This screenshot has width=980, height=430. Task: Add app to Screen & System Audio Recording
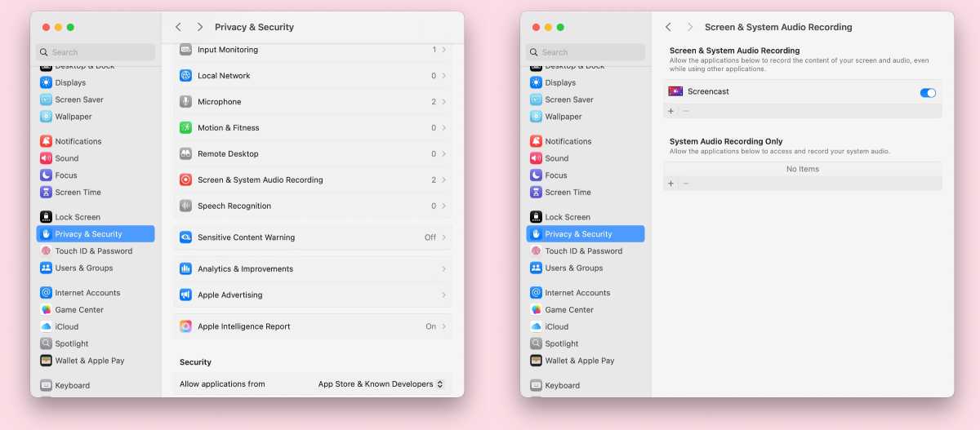pyautogui.click(x=671, y=111)
